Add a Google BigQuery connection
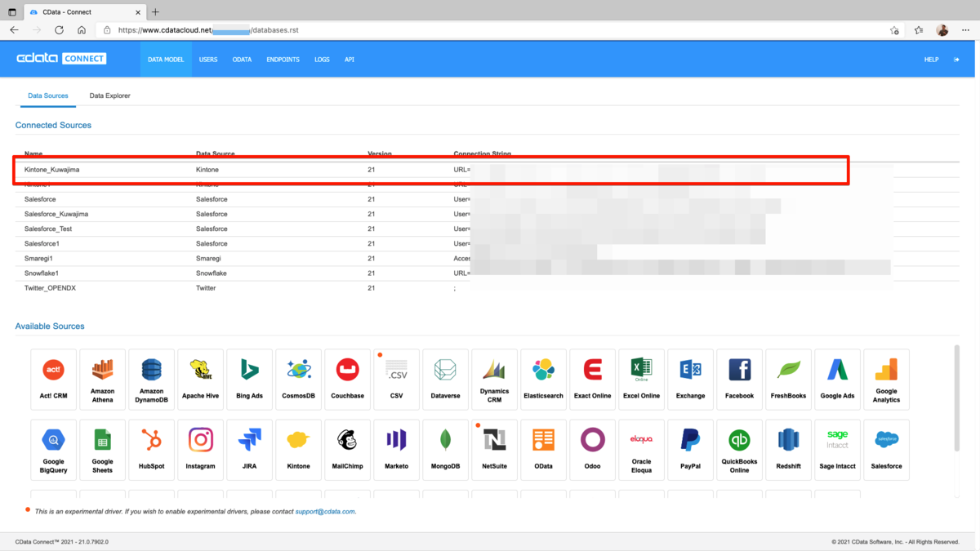980x551 pixels. tap(53, 450)
